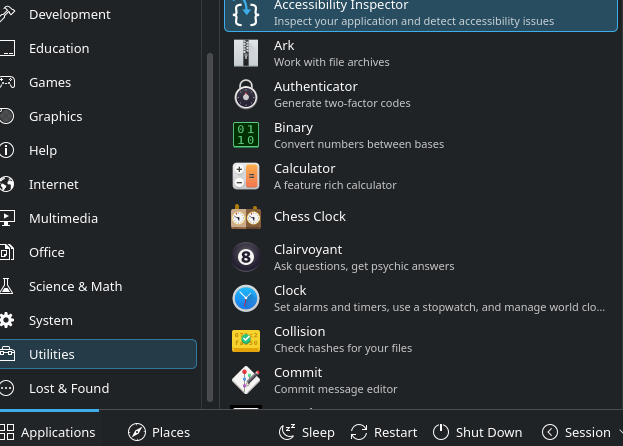Viewport: 623px width, 446px height.
Task: Click the 'Chess Clock' title text
Action: pyautogui.click(x=310, y=216)
